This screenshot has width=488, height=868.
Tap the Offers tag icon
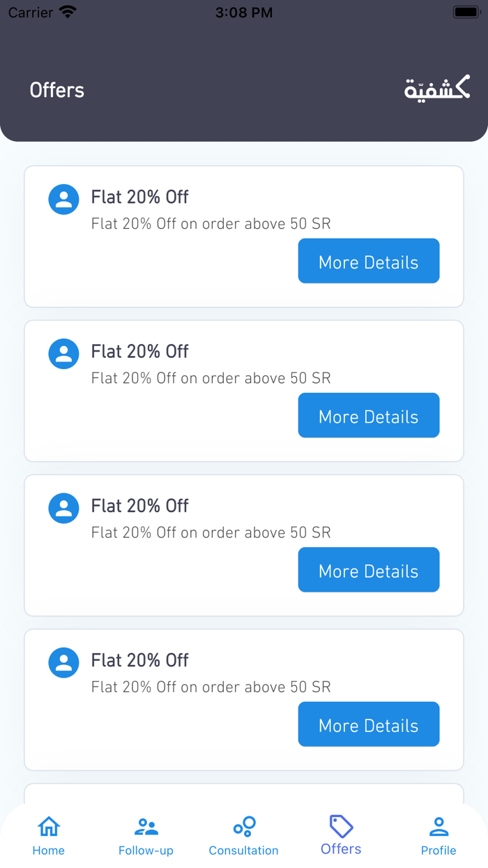(x=341, y=826)
